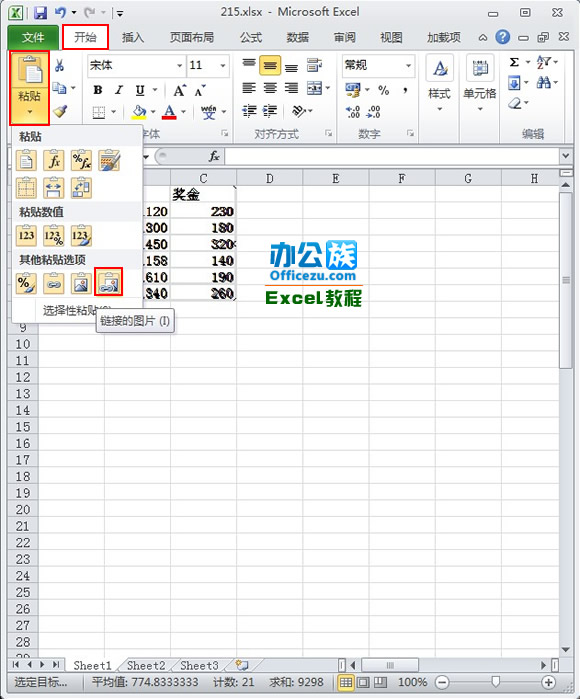Toggle Center horizontal alignment
The width and height of the screenshot is (580, 699).
pyautogui.click(x=270, y=88)
